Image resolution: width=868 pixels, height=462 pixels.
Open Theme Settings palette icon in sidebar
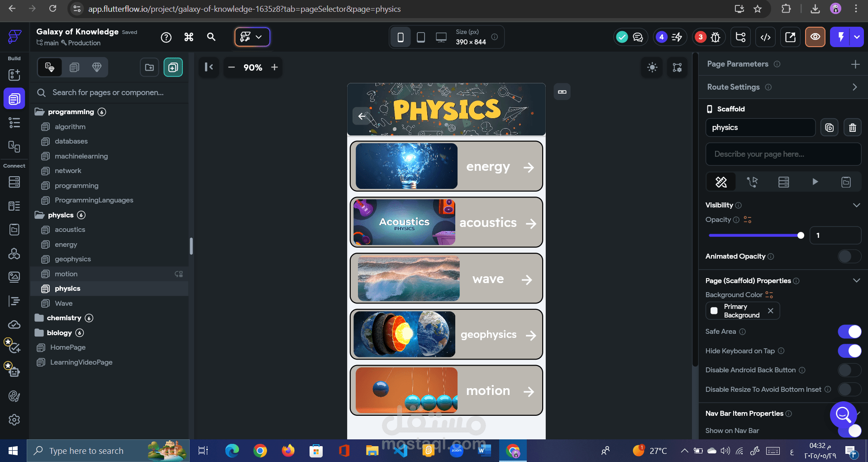click(14, 396)
